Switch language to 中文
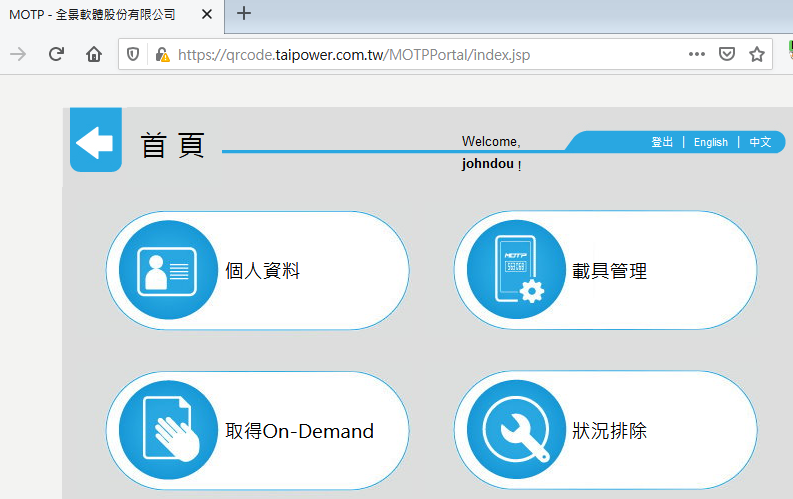Viewport: 793px width, 499px height. click(760, 142)
